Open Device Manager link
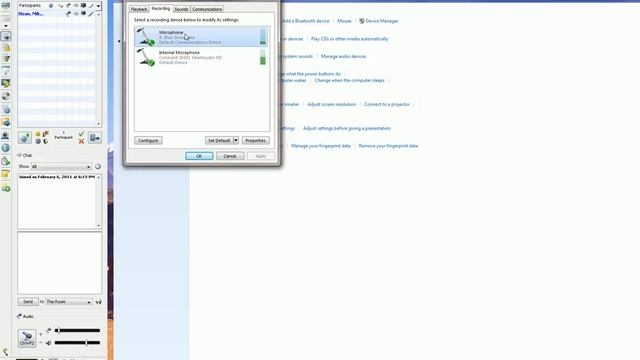This screenshot has height=360, width=640. [382, 21]
